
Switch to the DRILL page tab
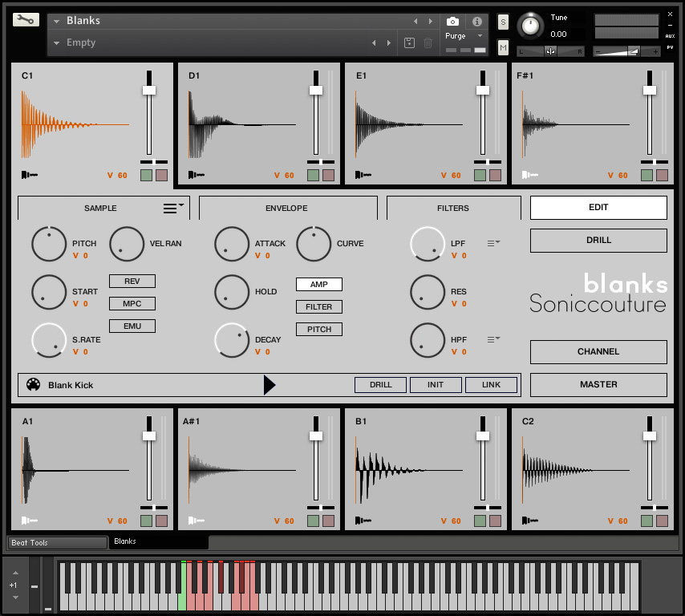click(x=598, y=240)
